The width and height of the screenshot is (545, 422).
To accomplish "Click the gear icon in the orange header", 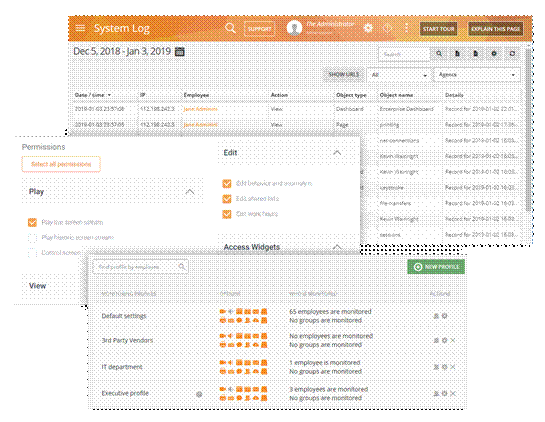I will coord(368,28).
